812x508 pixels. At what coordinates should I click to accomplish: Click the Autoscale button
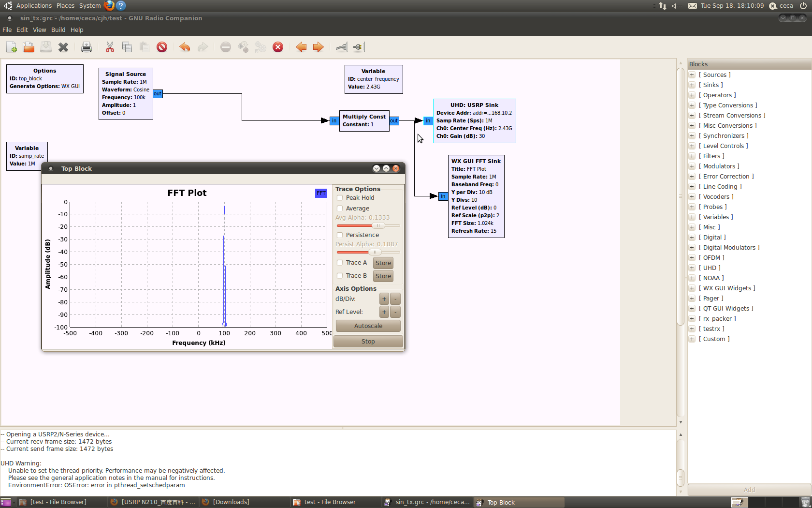click(x=368, y=326)
